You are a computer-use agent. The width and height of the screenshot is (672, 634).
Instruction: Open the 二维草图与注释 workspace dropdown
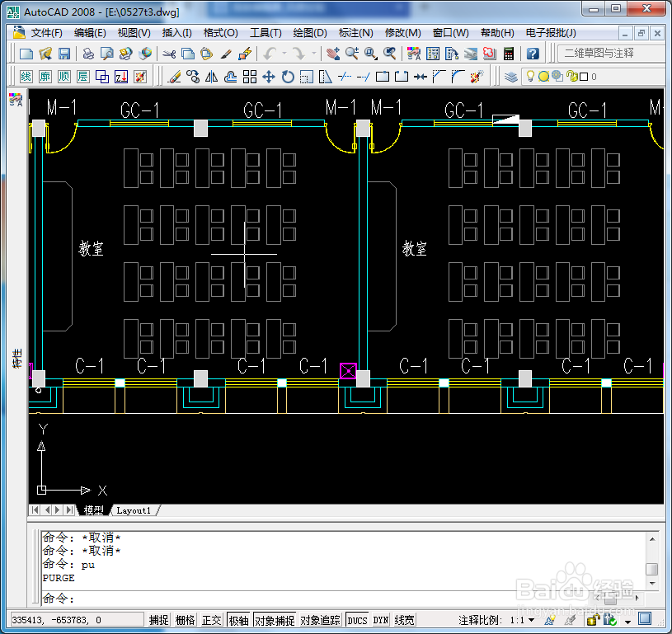[611, 53]
